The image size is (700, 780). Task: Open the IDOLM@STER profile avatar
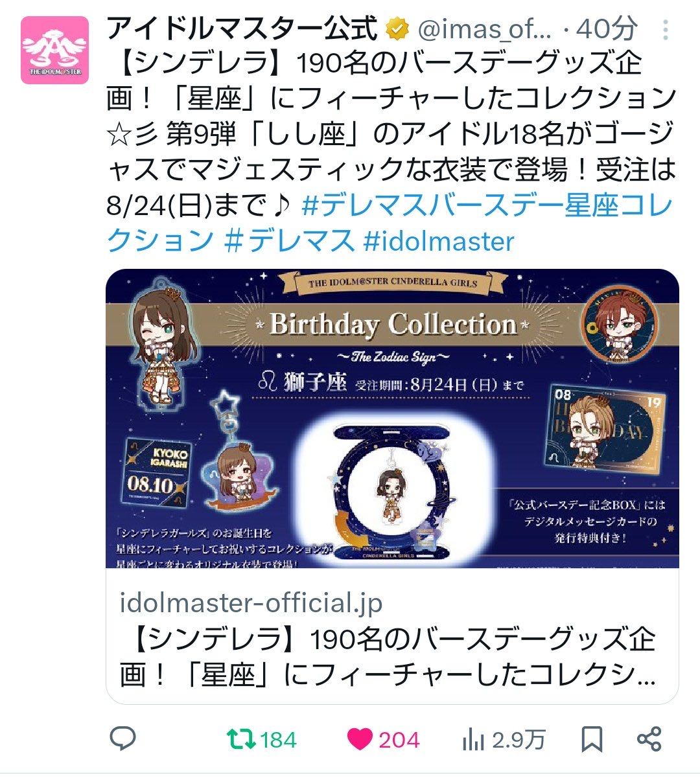point(54,50)
